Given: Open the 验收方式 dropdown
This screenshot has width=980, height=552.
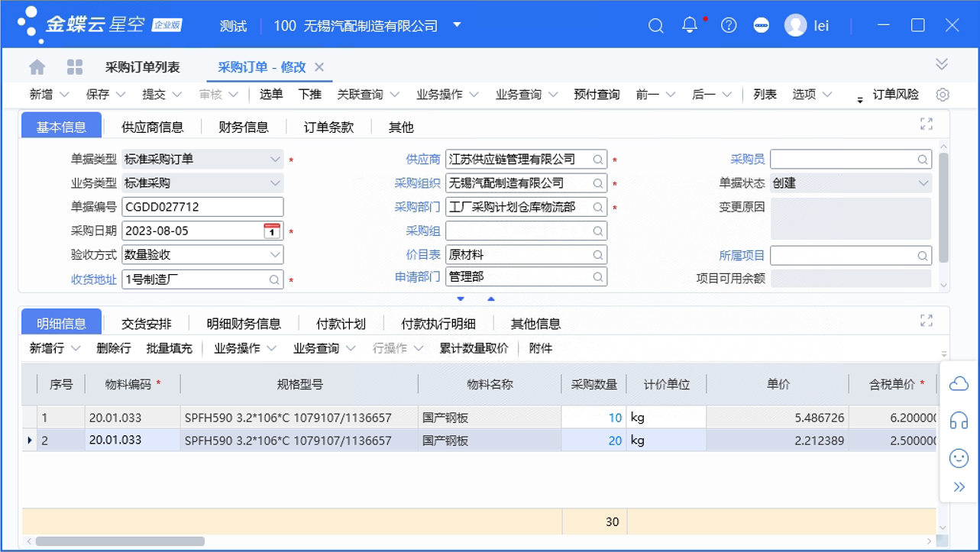Looking at the screenshot, I should pyautogui.click(x=275, y=254).
